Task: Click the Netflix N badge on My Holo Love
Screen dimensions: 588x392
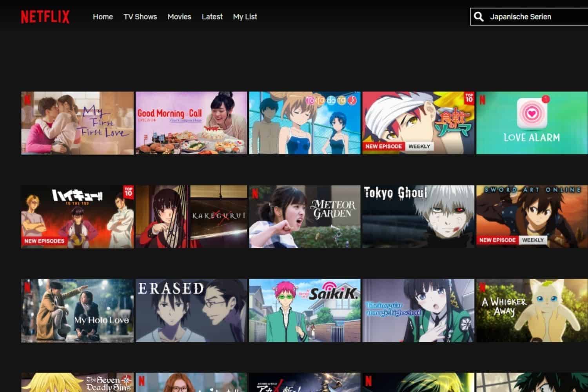Action: coord(27,287)
